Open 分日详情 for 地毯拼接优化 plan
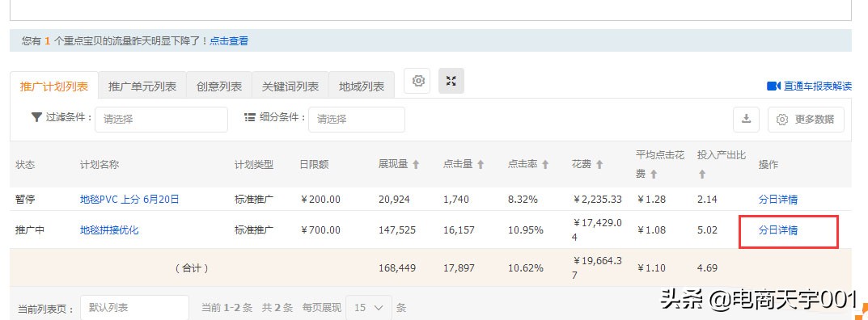The image size is (868, 320). tap(777, 230)
